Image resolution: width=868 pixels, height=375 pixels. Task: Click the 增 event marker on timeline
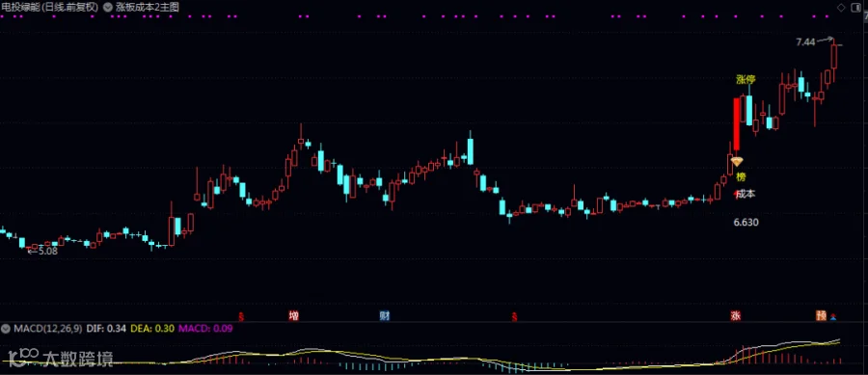(x=294, y=316)
